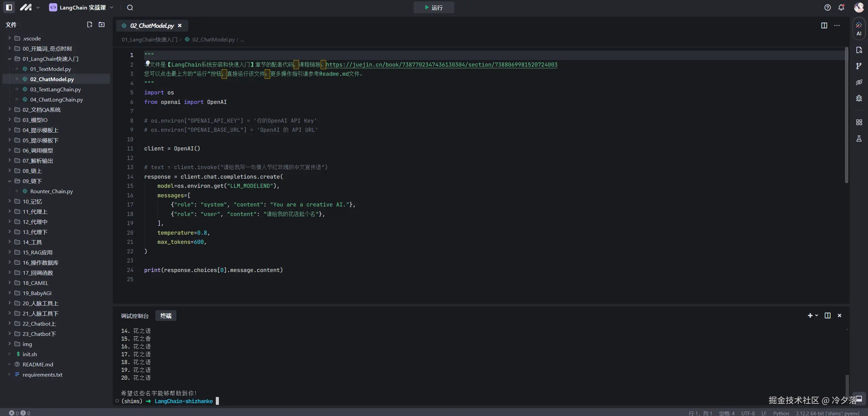This screenshot has width=868, height=416.
Task: Collapse the 01_LangChain快速入门 folder
Action: point(50,59)
